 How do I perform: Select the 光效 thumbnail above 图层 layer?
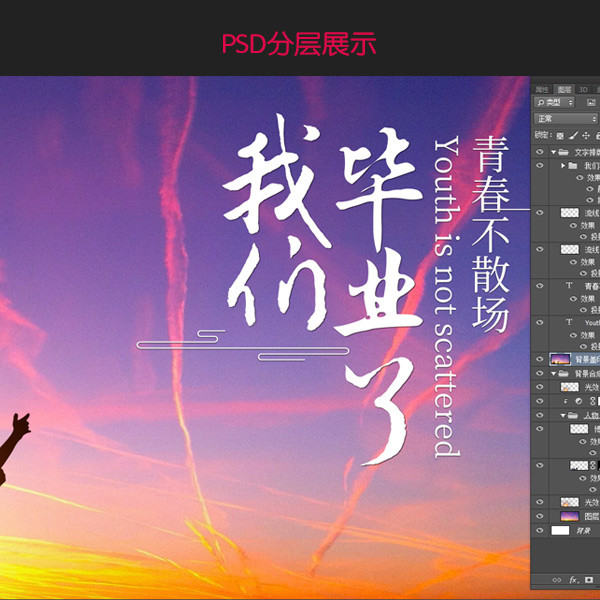[x=569, y=502]
